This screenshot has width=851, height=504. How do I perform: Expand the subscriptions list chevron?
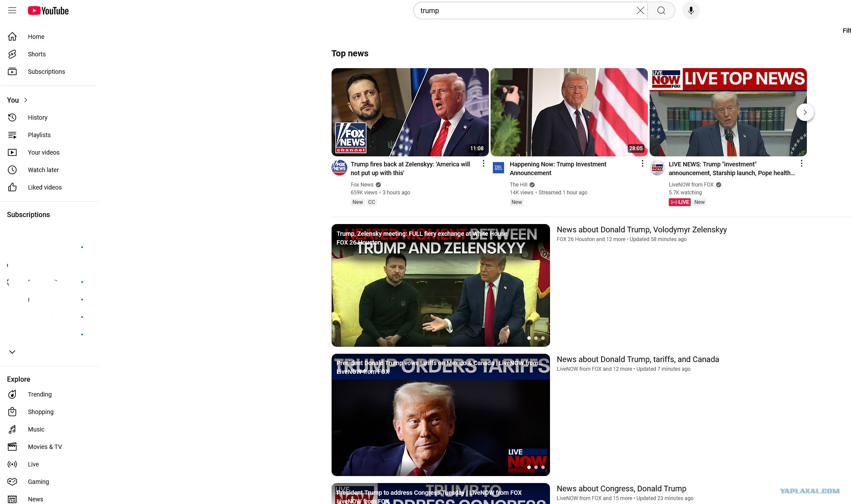[x=12, y=352]
